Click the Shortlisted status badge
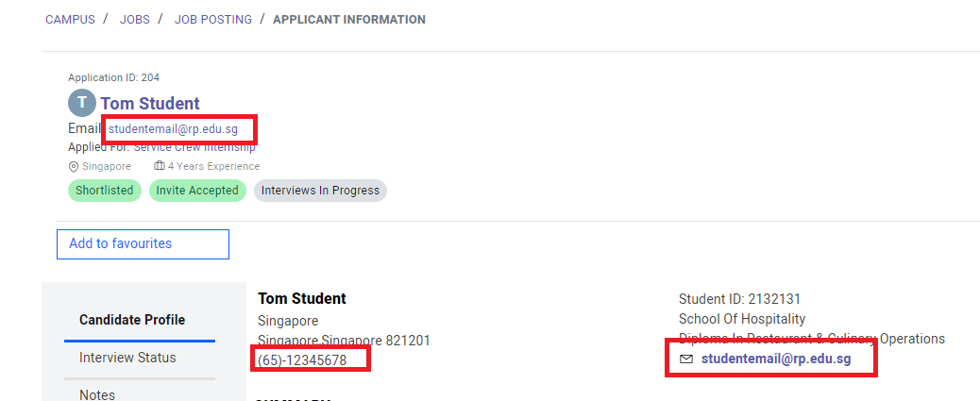Image resolution: width=980 pixels, height=401 pixels. [x=105, y=191]
